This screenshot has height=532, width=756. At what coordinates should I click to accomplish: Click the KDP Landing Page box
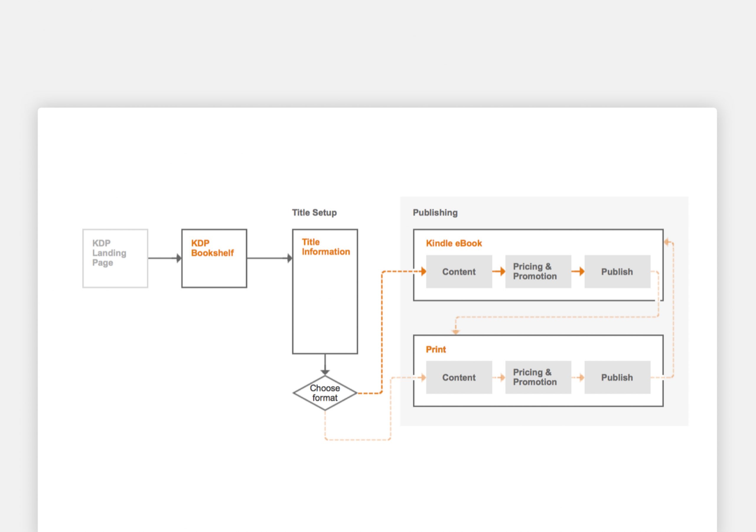[x=115, y=258]
